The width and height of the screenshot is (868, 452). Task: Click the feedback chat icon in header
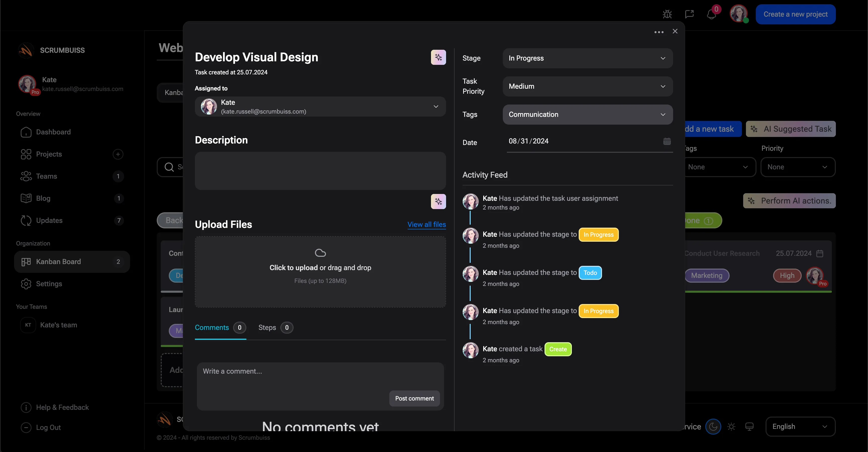(x=689, y=14)
